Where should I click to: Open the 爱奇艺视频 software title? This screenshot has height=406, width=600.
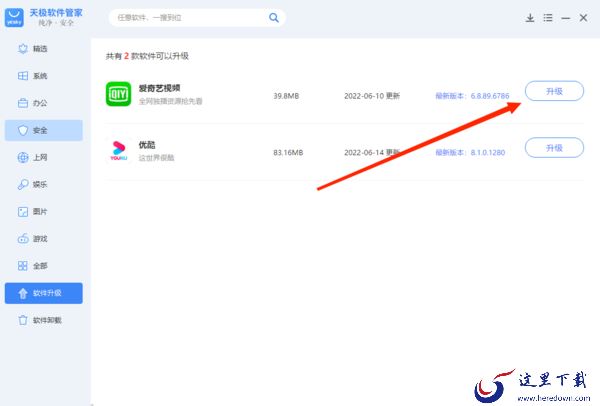(159, 88)
